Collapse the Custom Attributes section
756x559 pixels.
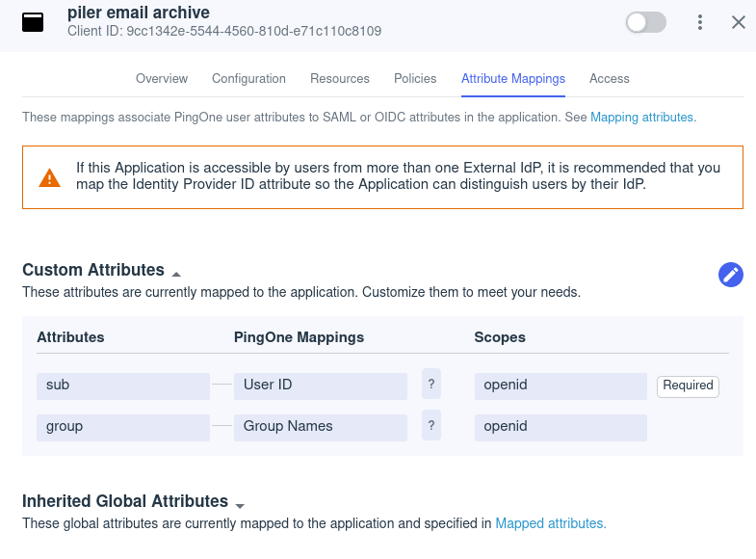pos(176,274)
